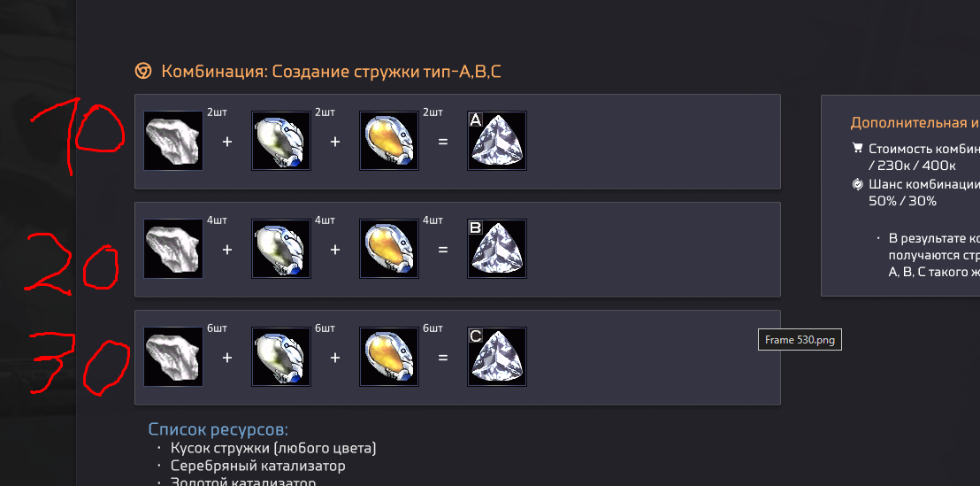
Task: Click the shaving piece icon in the type-A recipe
Action: [x=173, y=141]
